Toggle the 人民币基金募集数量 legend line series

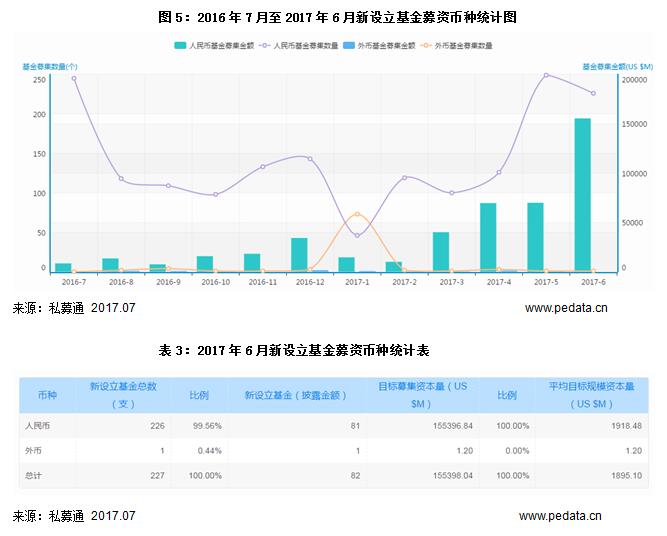[298, 46]
